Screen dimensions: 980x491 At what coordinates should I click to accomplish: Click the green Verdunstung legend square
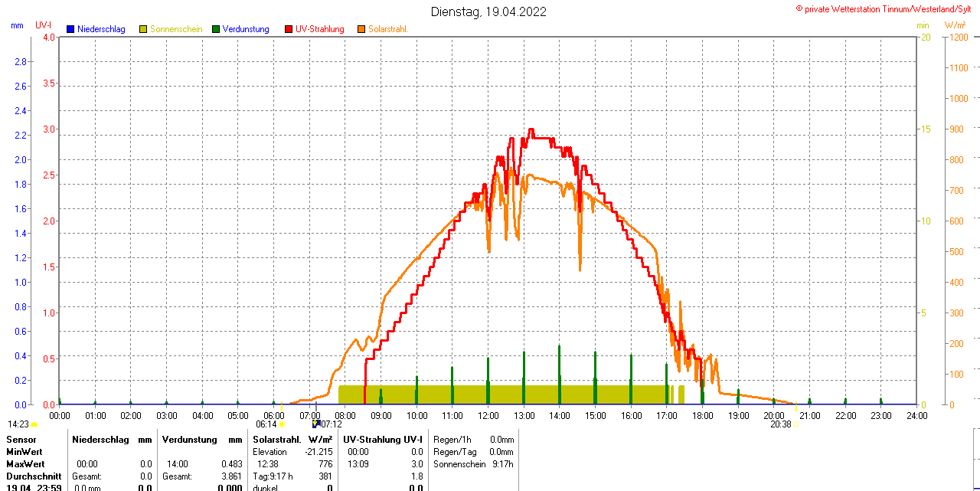pyautogui.click(x=216, y=29)
